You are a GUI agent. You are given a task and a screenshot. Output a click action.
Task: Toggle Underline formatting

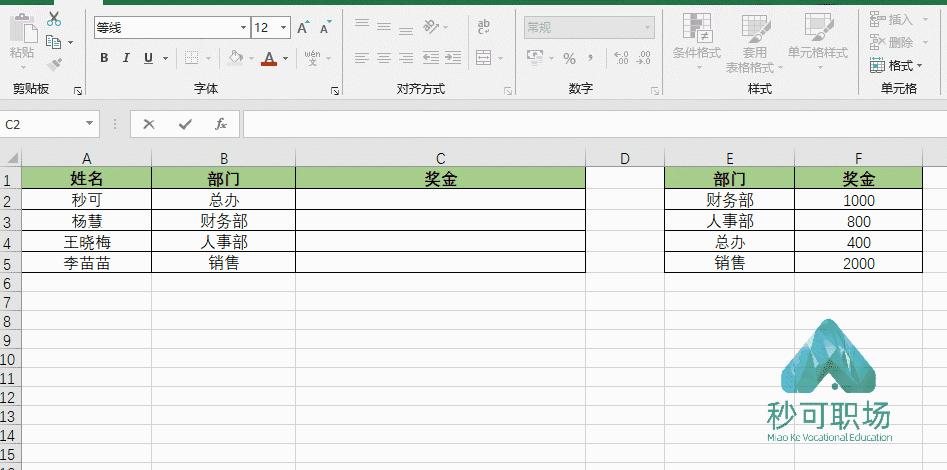point(148,58)
